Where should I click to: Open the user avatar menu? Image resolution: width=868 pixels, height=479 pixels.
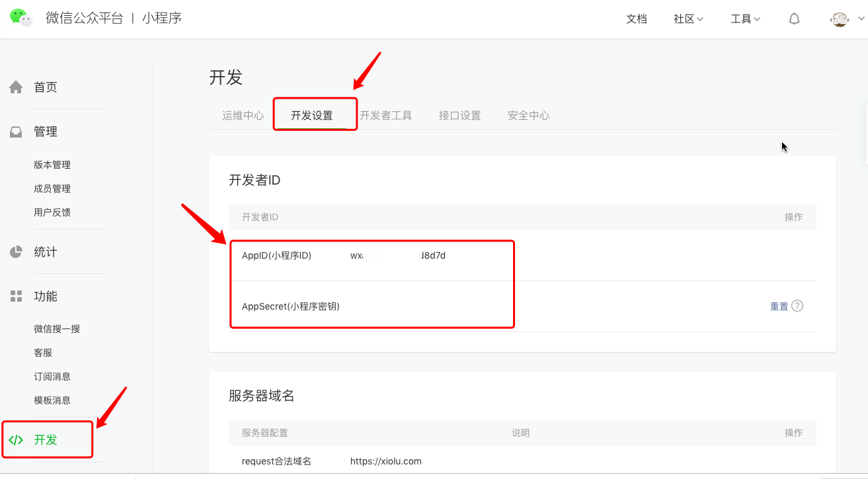pos(840,19)
